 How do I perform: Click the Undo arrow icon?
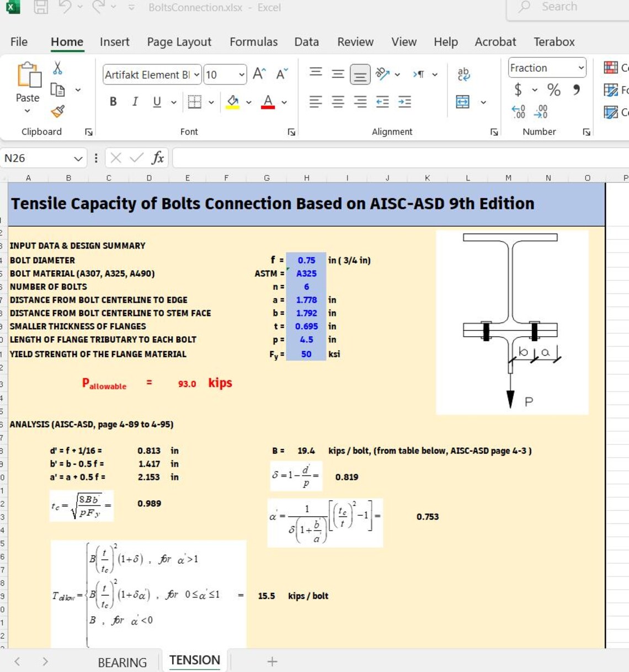(x=65, y=7)
